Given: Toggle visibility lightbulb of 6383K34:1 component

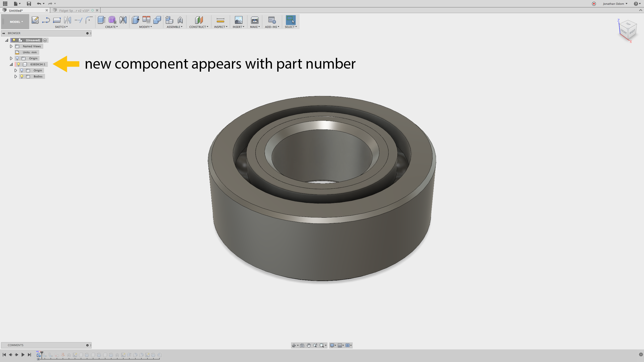Looking at the screenshot, I should tap(18, 64).
